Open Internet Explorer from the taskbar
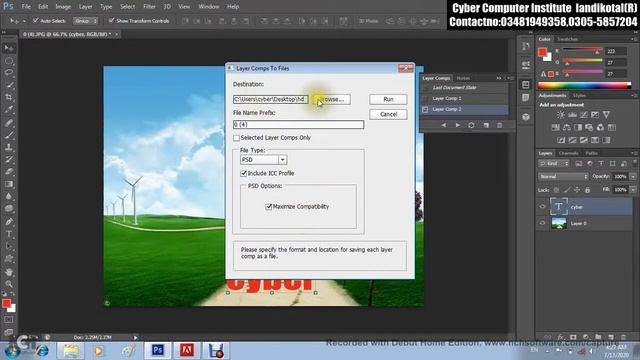Image resolution: width=640 pixels, height=360 pixels. click(42, 350)
